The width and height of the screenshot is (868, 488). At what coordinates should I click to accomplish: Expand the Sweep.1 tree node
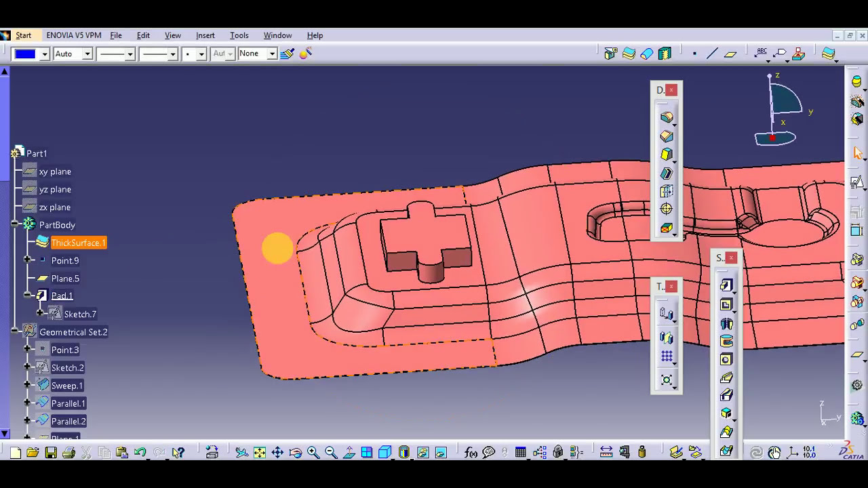[x=27, y=385]
